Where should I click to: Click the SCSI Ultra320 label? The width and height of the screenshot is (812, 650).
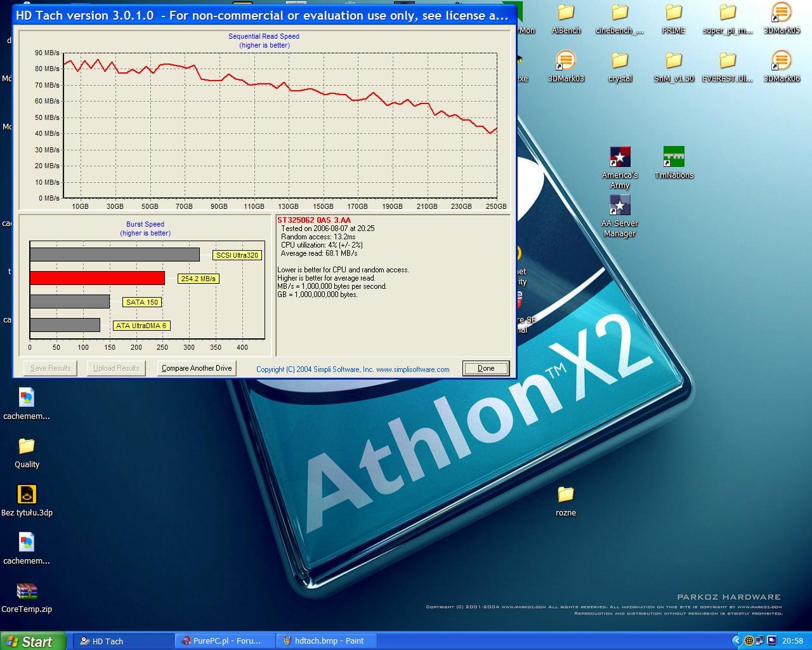(x=237, y=255)
